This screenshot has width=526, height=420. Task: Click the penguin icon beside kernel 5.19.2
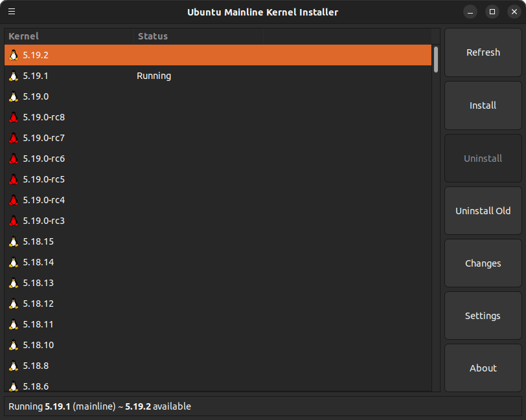[x=14, y=55]
